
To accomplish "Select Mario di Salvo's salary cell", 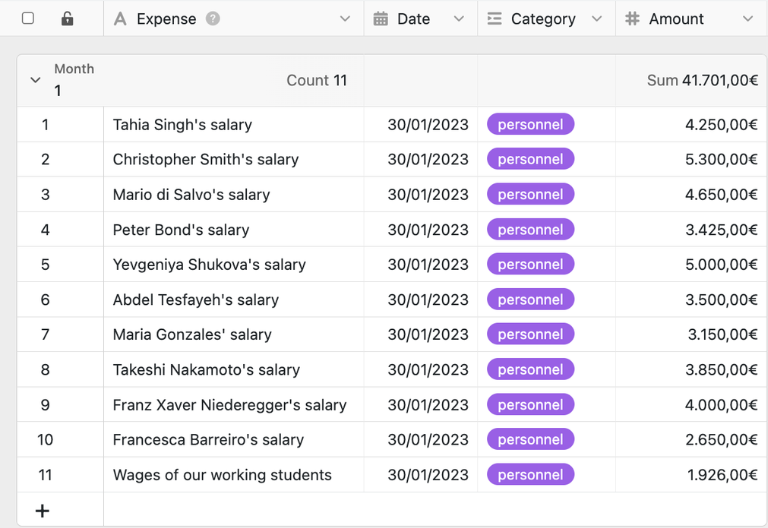I will tap(234, 194).
